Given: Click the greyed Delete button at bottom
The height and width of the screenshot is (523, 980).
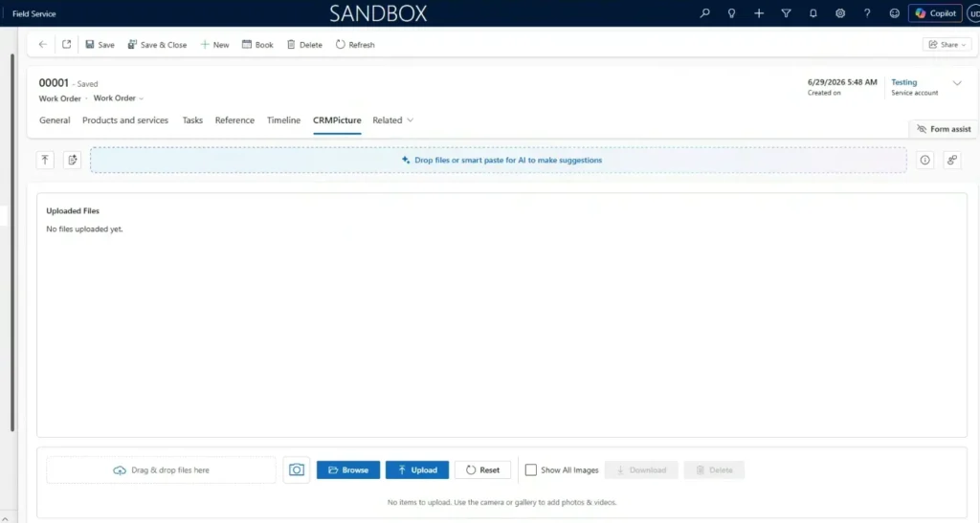Looking at the screenshot, I should [x=714, y=470].
